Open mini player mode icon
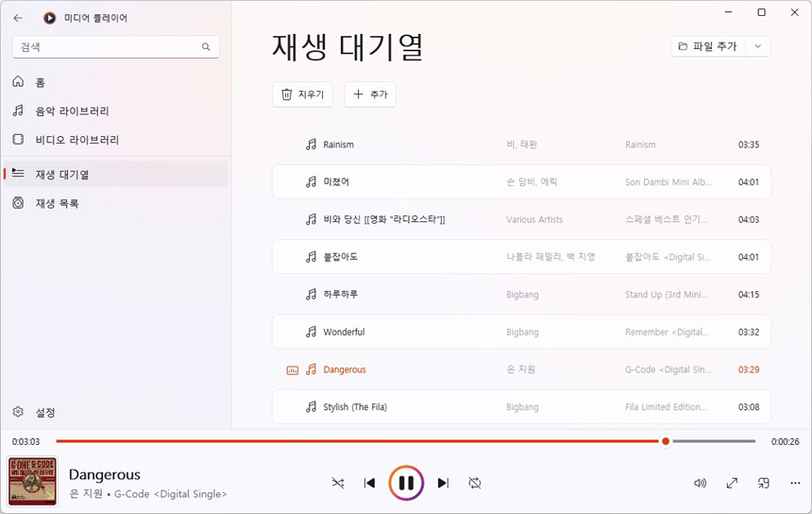The height and width of the screenshot is (514, 812). pyautogui.click(x=764, y=483)
